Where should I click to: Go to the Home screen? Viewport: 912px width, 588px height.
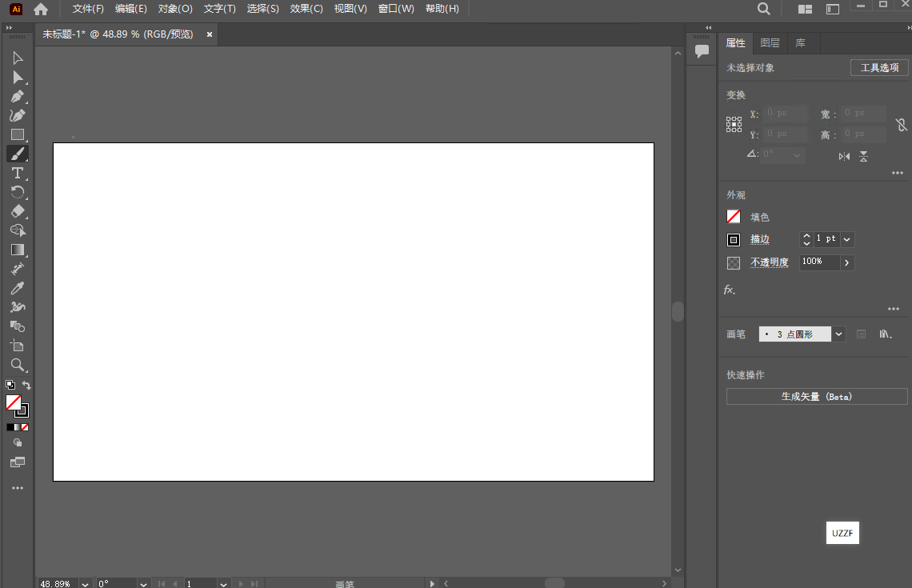tap(41, 9)
